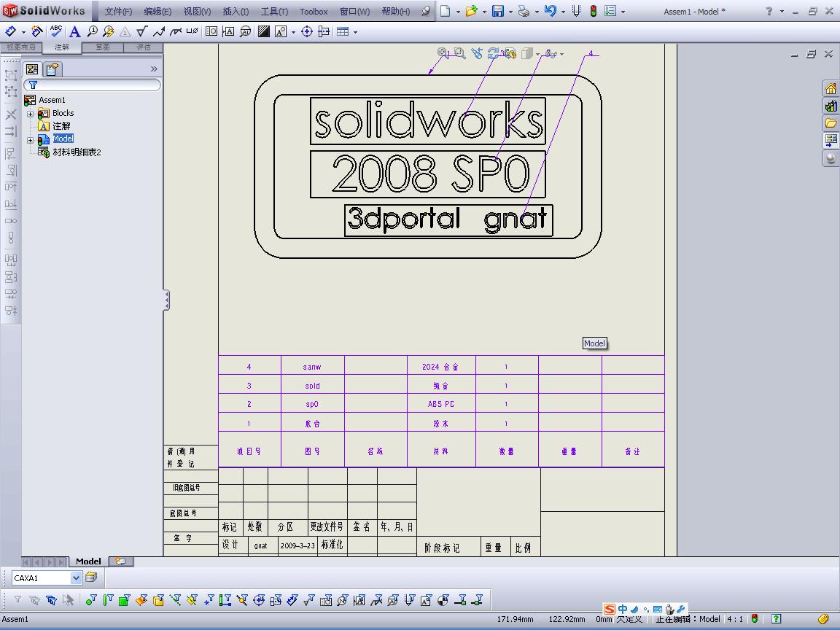
Task: Print the drawing
Action: coord(524,11)
